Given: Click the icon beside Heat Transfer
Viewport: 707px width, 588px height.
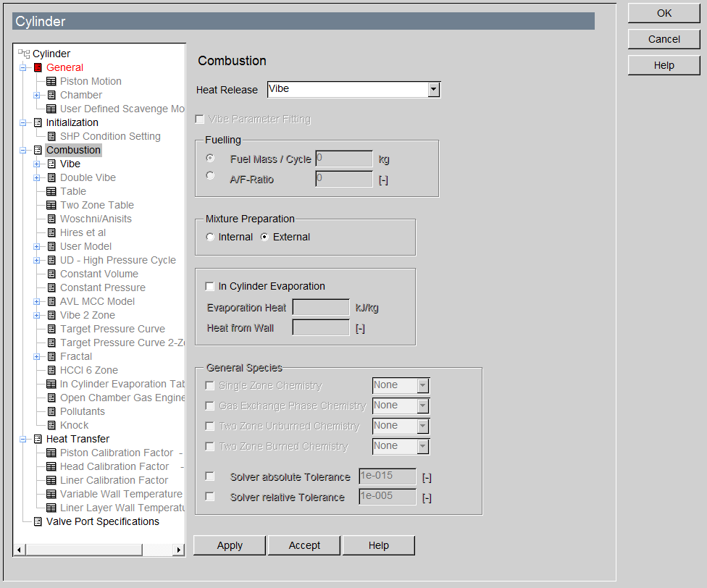Looking at the screenshot, I should 38,439.
